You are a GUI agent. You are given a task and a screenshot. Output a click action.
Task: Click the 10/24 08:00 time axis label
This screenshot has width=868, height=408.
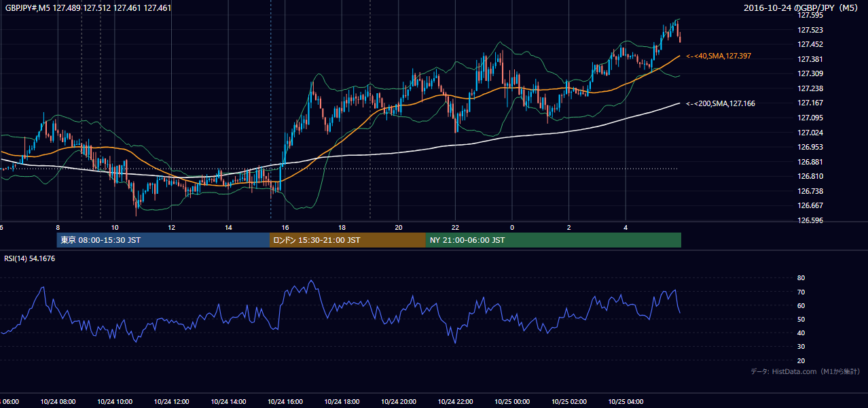(x=58, y=401)
